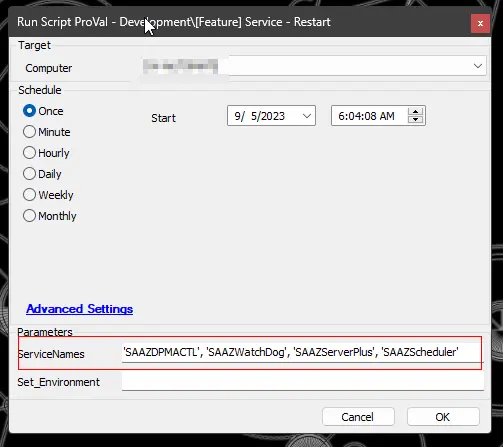This screenshot has height=447, width=503.
Task: Open the start date calendar dropdown
Action: point(307,116)
